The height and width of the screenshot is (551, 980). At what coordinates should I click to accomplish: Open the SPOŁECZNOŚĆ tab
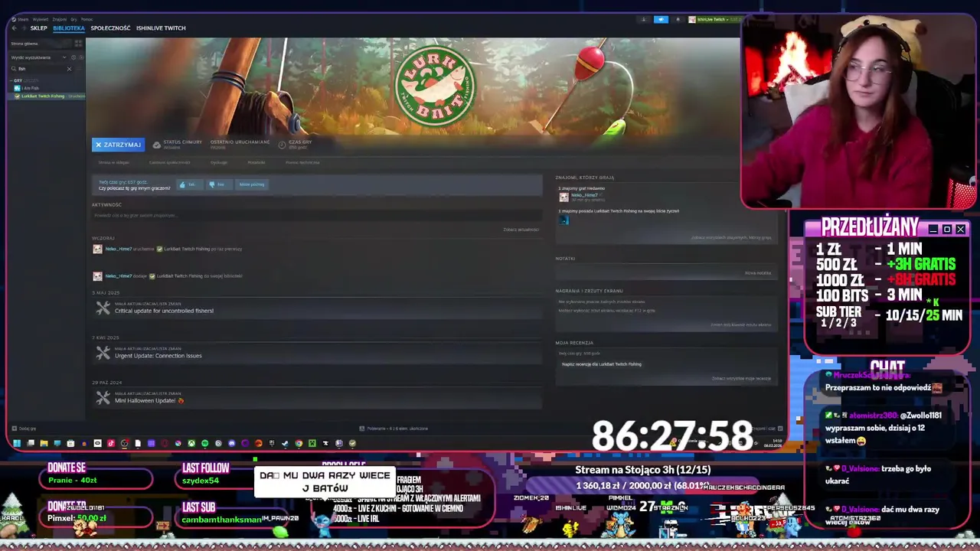(110, 28)
